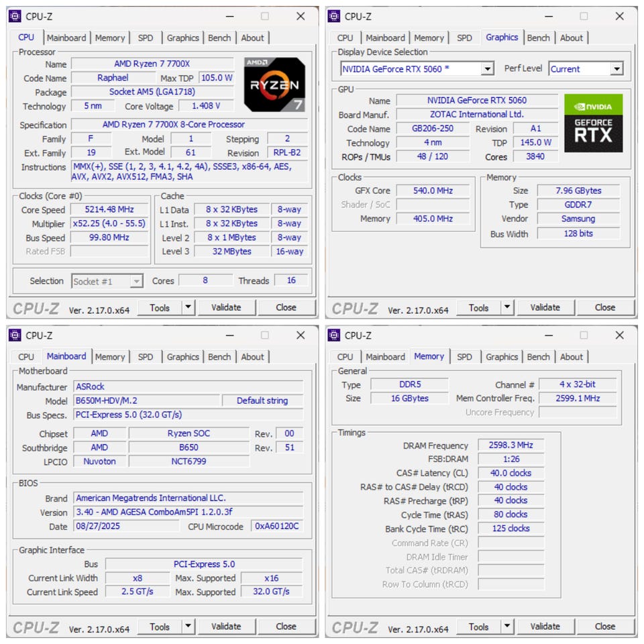Viewport: 644px width, 644px height.
Task: Select CPU tab in the Graphics window
Action: (345, 38)
